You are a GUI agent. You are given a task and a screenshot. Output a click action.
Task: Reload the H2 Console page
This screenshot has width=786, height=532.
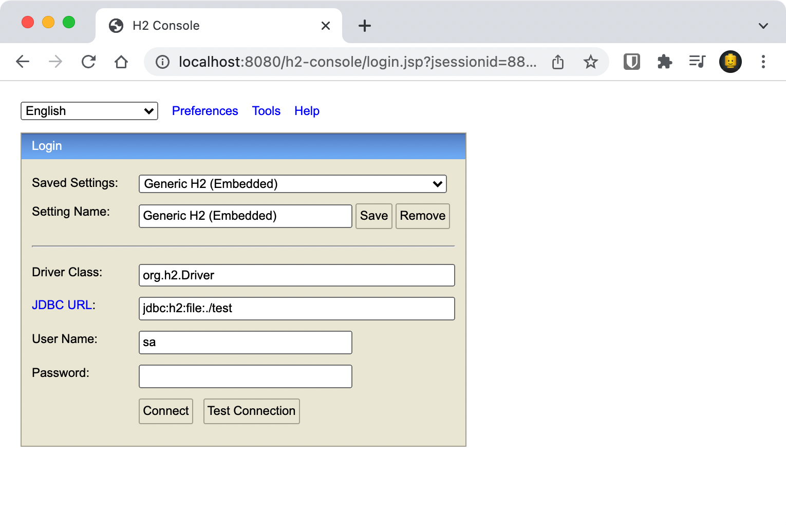(x=88, y=62)
